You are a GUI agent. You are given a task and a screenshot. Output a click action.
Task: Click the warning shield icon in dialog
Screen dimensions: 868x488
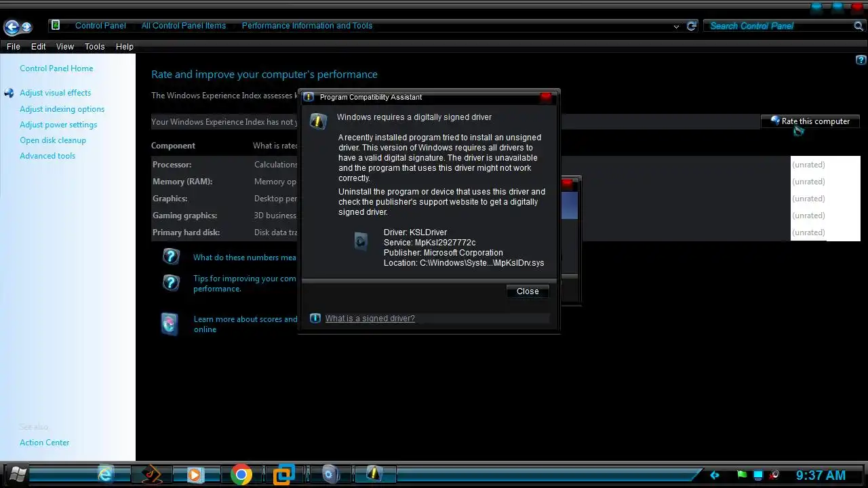(x=318, y=121)
